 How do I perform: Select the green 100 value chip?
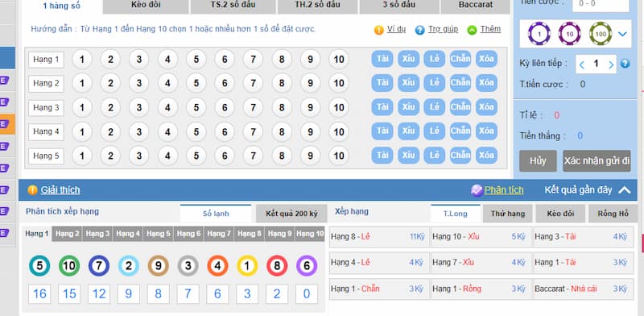(601, 34)
